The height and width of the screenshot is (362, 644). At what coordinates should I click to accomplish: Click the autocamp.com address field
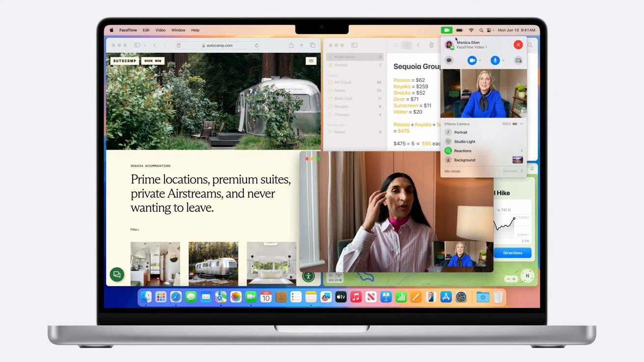coord(218,45)
